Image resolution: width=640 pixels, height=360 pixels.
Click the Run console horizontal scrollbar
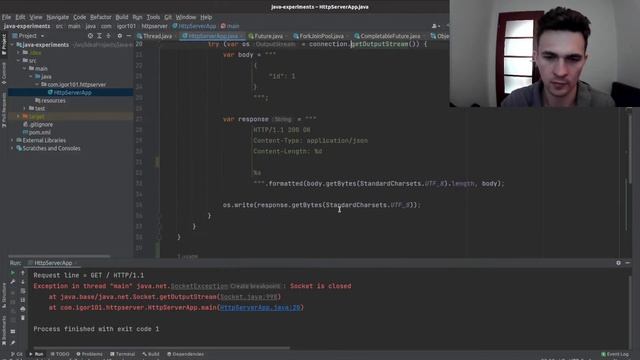162,348
